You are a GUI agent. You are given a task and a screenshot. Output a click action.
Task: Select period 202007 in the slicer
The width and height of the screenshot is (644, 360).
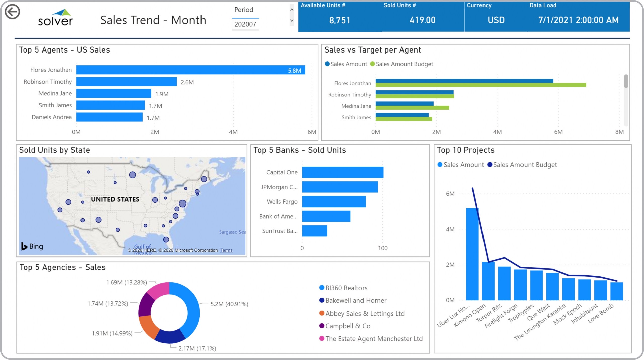pyautogui.click(x=245, y=24)
